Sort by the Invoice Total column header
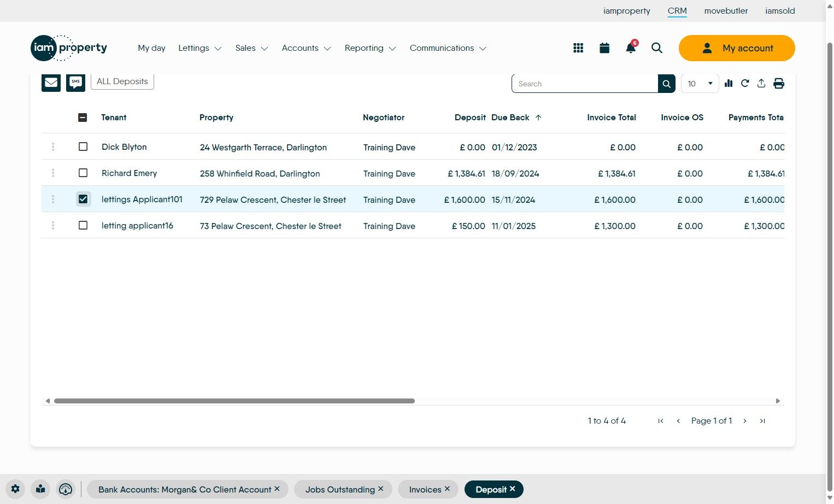The height and width of the screenshot is (504, 834). coord(612,118)
